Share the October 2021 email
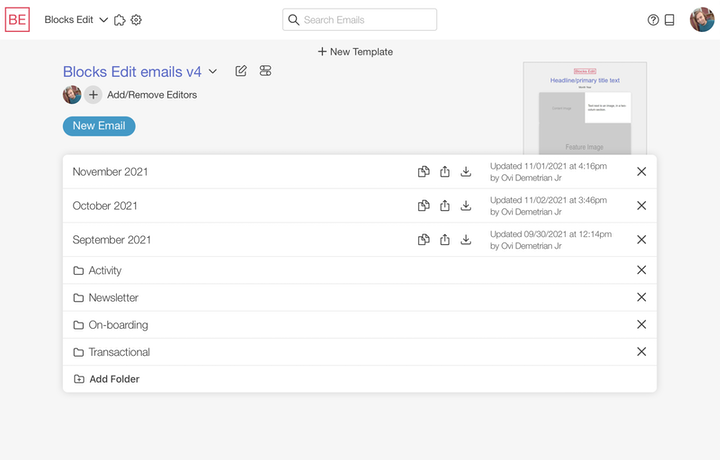 point(444,206)
